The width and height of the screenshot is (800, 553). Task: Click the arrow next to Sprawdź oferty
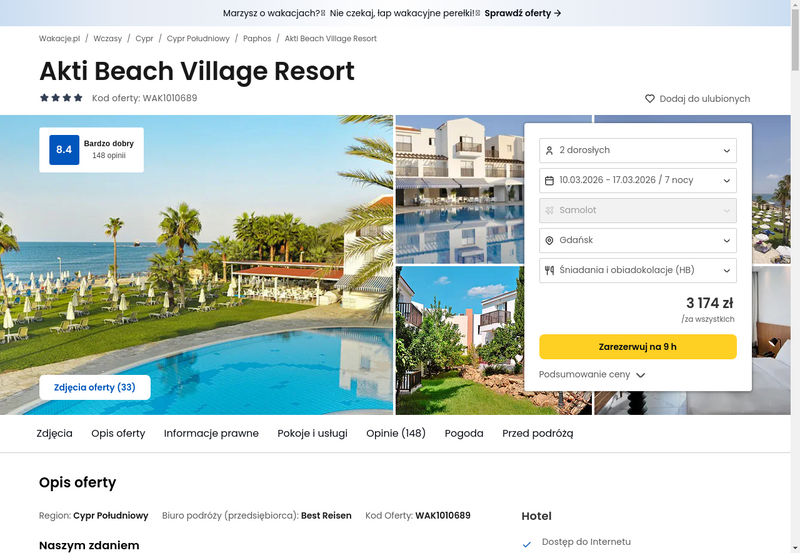coord(558,13)
